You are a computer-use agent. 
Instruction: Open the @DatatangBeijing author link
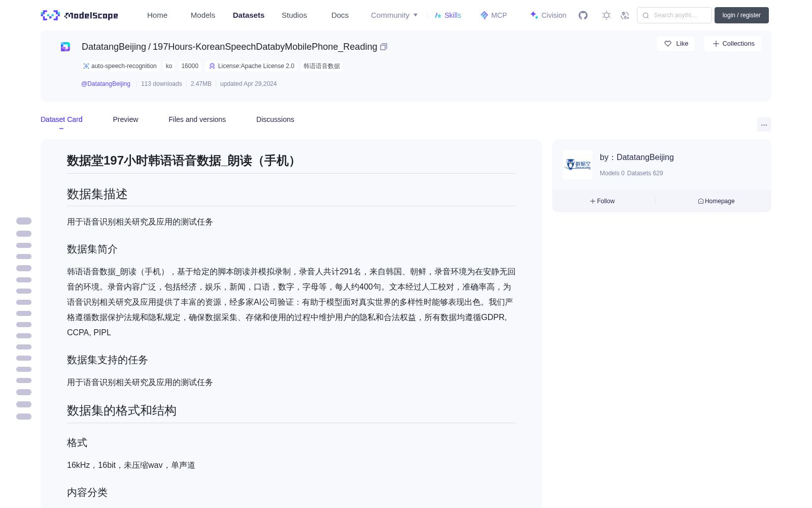click(x=106, y=84)
